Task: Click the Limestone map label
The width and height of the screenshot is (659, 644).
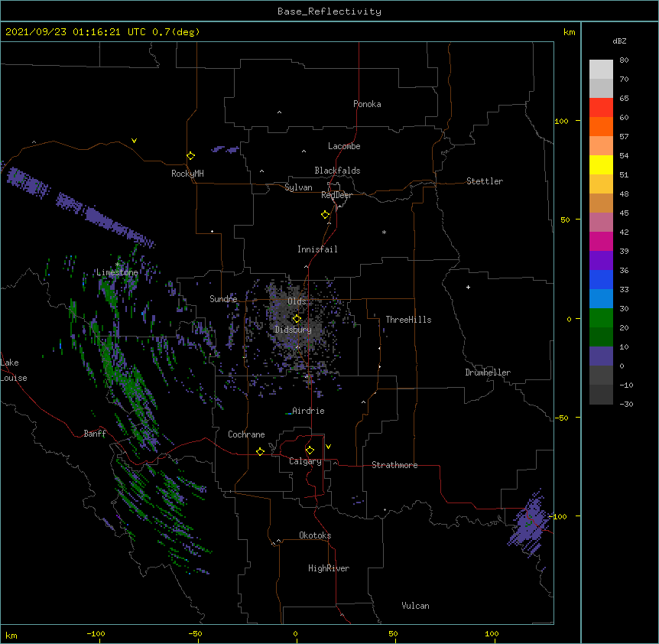Action: click(x=117, y=272)
